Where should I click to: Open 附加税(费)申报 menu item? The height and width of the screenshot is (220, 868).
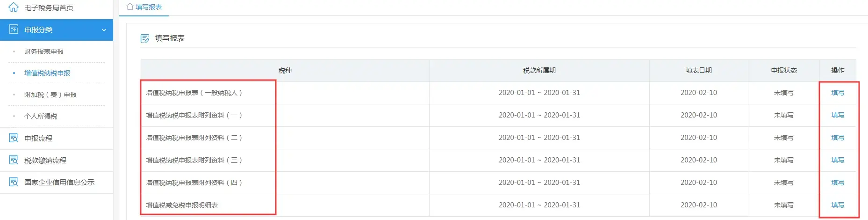coord(50,95)
